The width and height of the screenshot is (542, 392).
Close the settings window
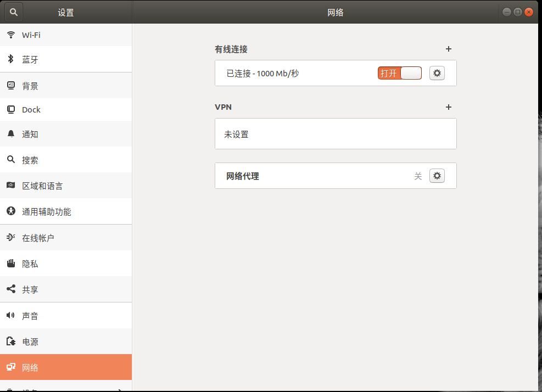coord(529,12)
